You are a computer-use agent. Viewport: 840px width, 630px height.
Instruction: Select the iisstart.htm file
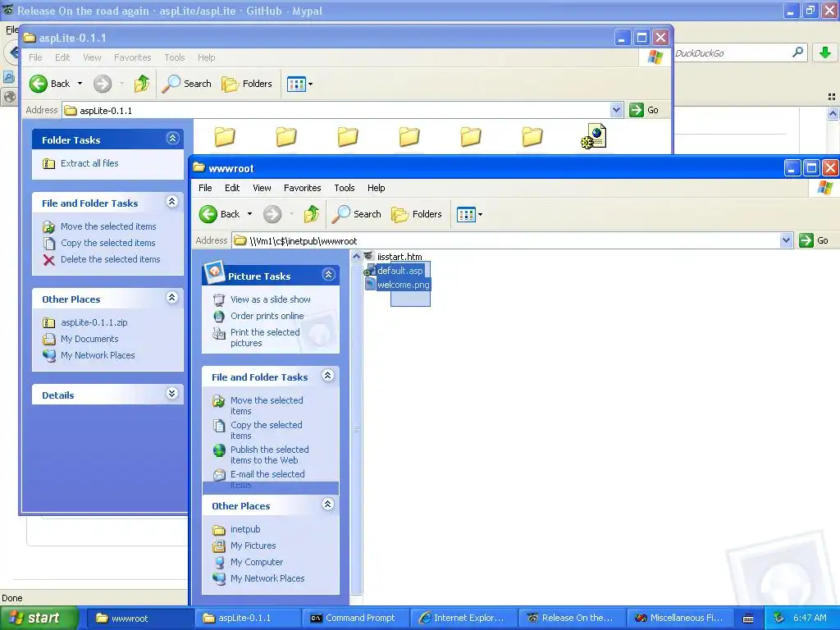pyautogui.click(x=399, y=257)
